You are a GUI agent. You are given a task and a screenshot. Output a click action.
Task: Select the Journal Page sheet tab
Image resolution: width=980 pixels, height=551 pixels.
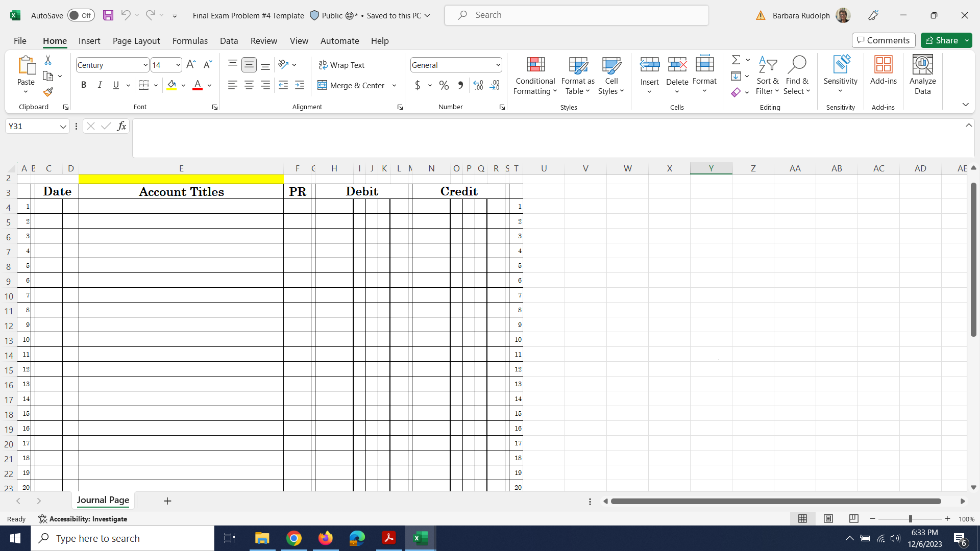[x=103, y=500]
